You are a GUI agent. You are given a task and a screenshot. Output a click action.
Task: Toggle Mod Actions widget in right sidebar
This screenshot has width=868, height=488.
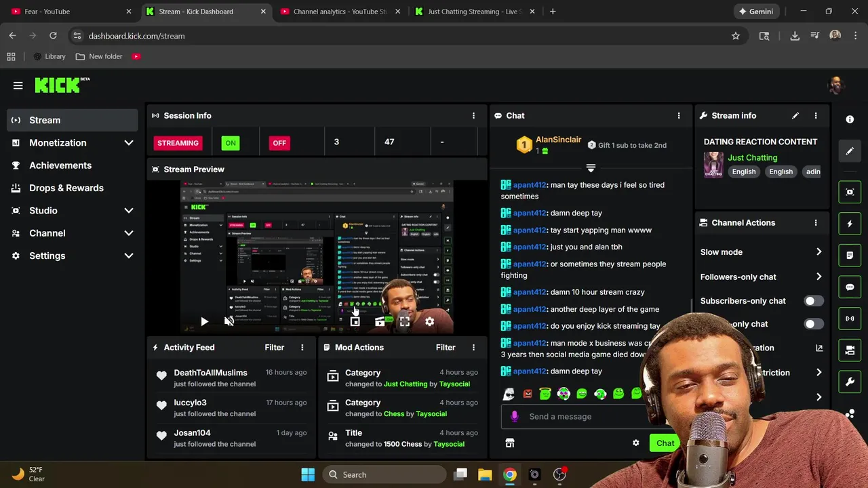point(850,256)
